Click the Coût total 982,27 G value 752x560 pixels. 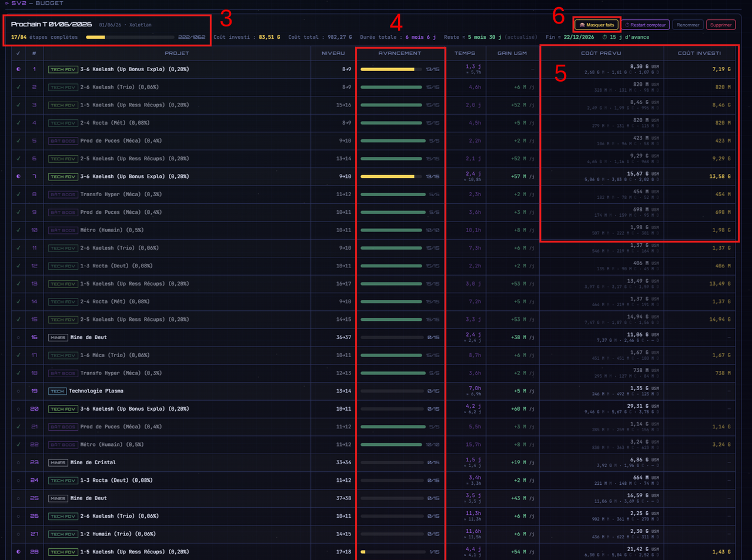[x=340, y=37]
